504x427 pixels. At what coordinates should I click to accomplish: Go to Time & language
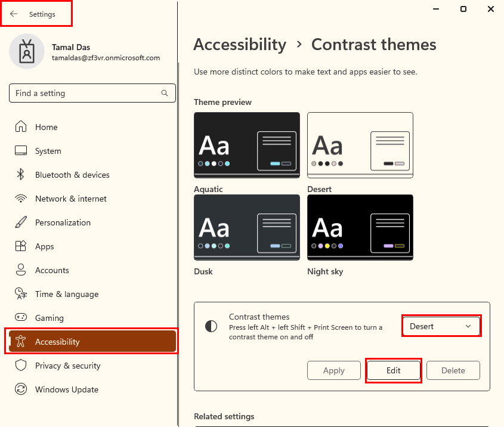pos(92,293)
